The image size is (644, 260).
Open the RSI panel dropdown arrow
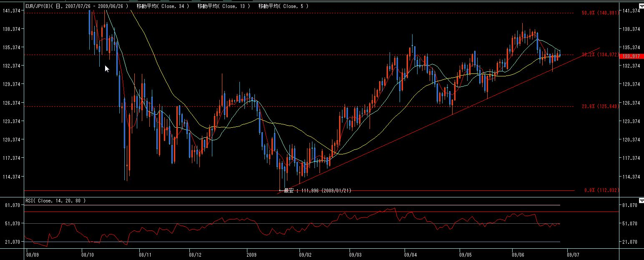(x=641, y=201)
